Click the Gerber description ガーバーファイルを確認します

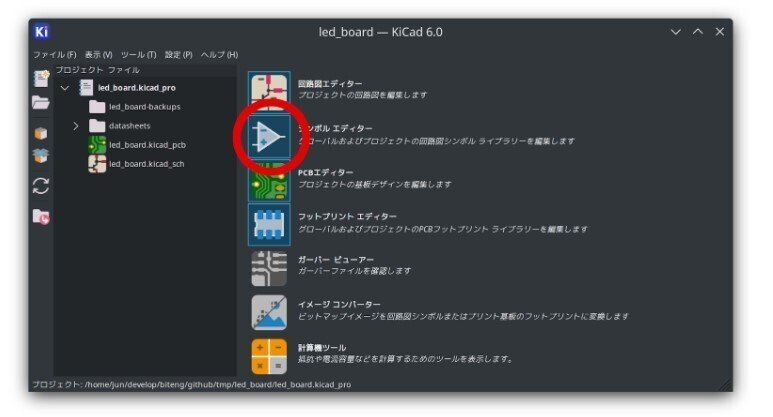coord(354,271)
